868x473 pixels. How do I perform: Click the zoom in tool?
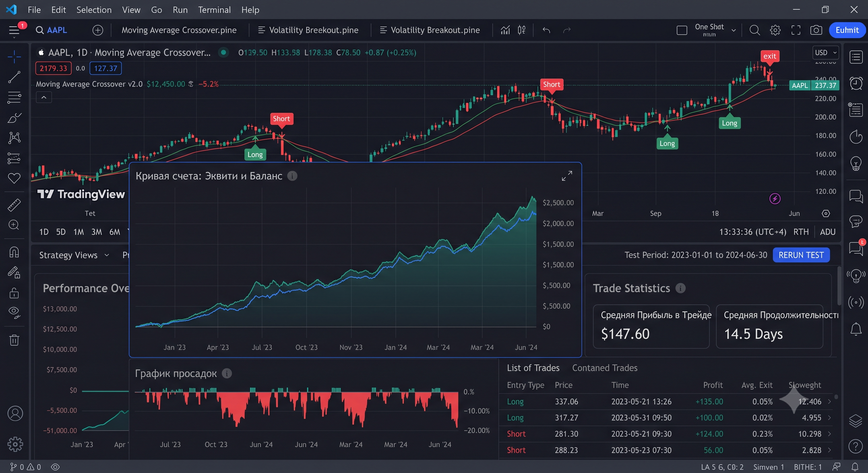pos(14,225)
